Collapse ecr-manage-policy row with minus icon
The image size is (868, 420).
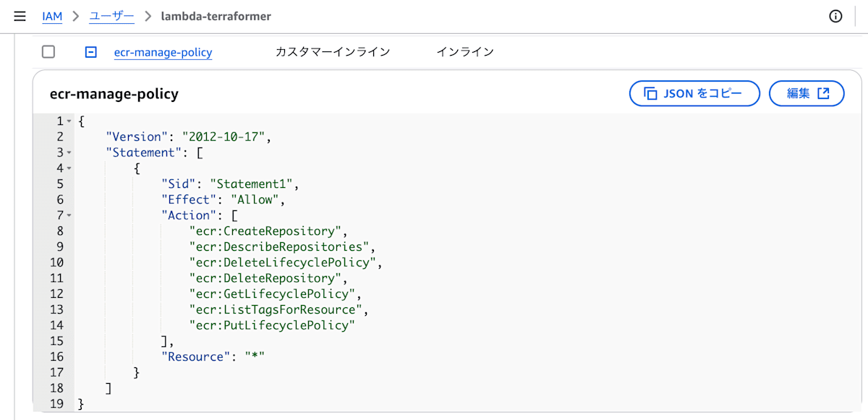coord(91,52)
